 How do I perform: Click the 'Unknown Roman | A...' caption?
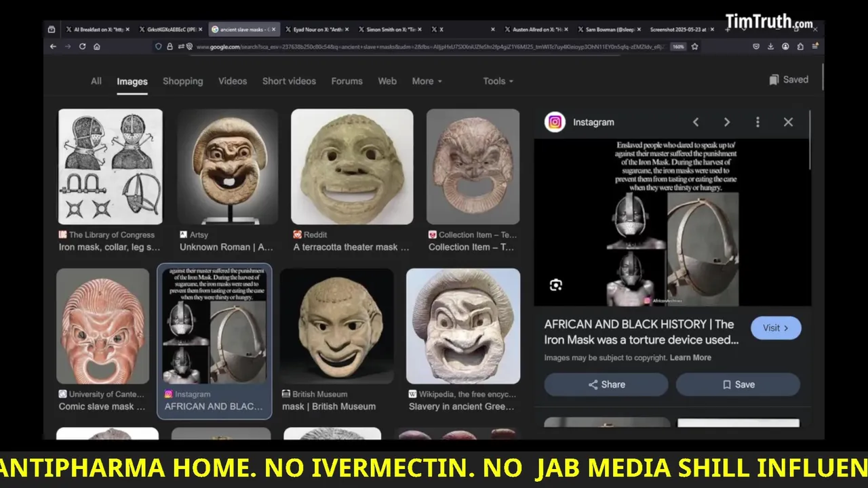(226, 247)
